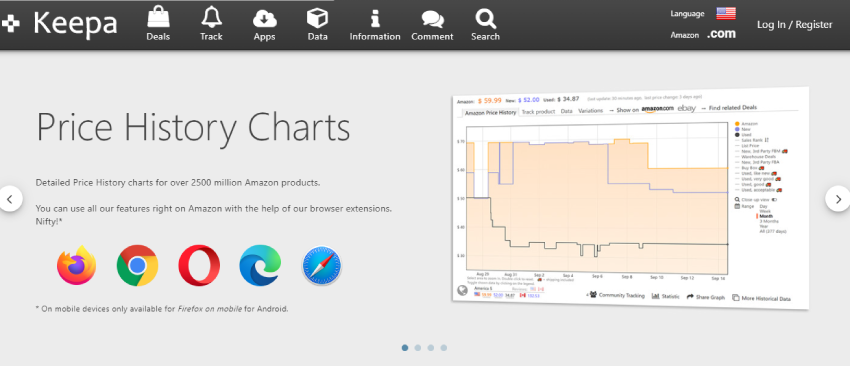Click the "On mobile devices only available" footnote
Viewport: 850px width, 366px height.
162,309
